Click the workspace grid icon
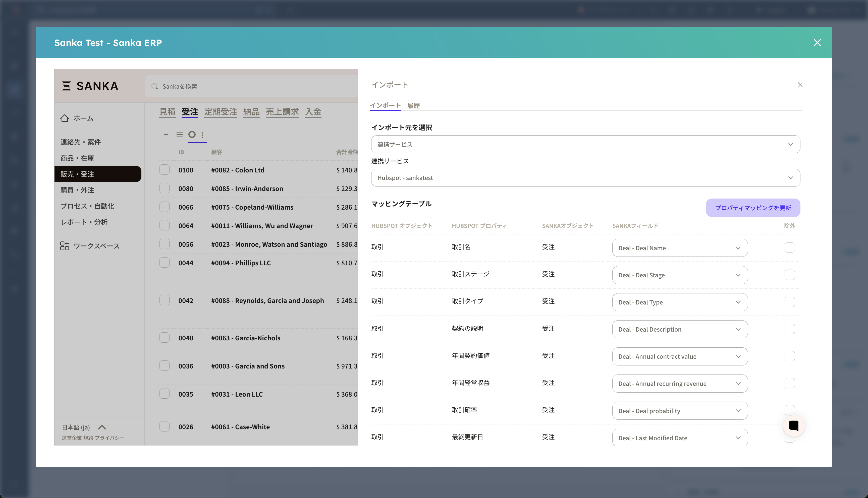The width and height of the screenshot is (868, 498). pyautogui.click(x=65, y=246)
